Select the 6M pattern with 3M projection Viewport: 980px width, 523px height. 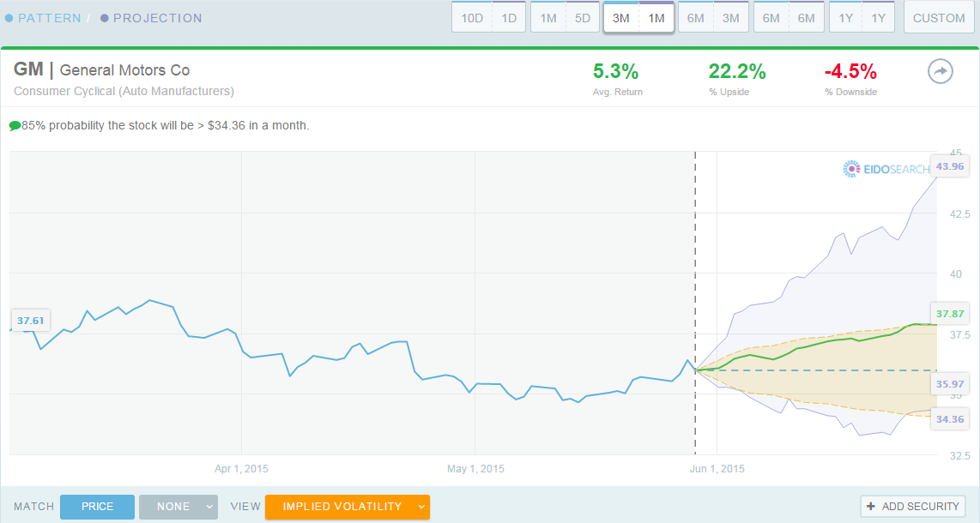[713, 17]
